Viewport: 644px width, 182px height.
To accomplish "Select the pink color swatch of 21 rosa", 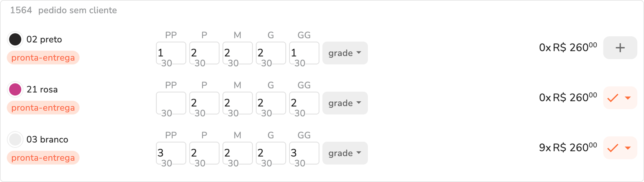I will 15,89.
